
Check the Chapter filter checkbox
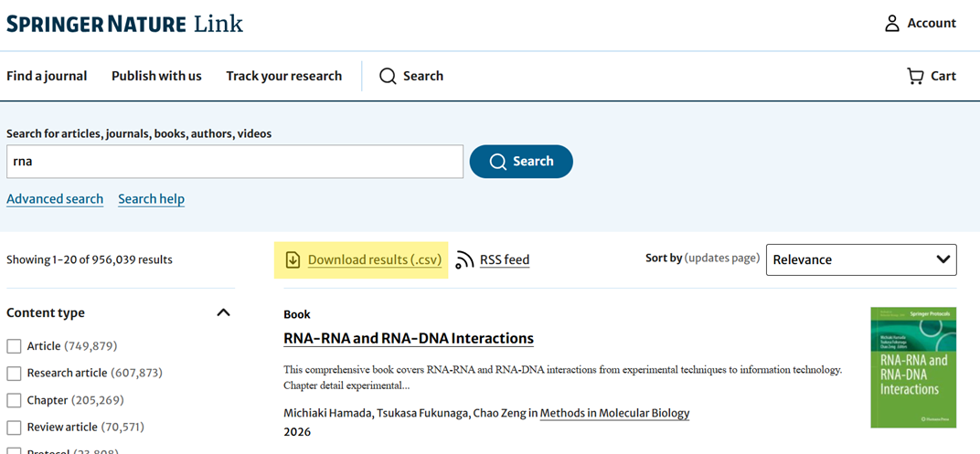[x=14, y=400]
